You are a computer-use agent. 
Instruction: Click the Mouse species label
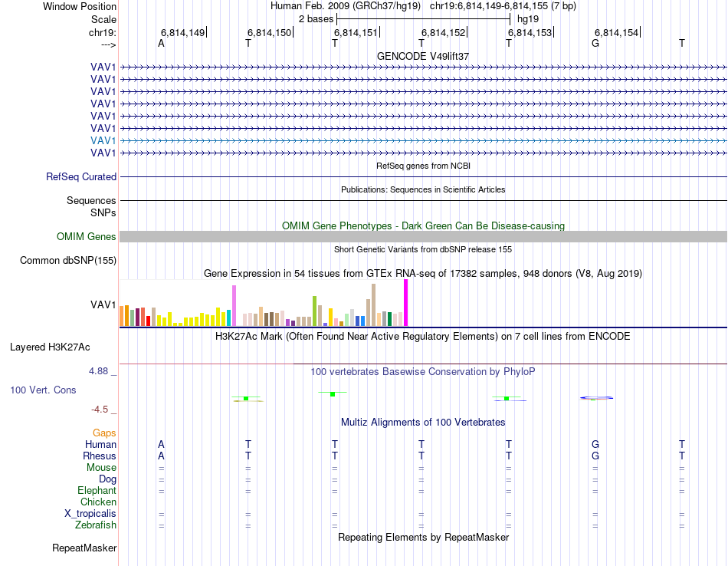(x=101, y=468)
